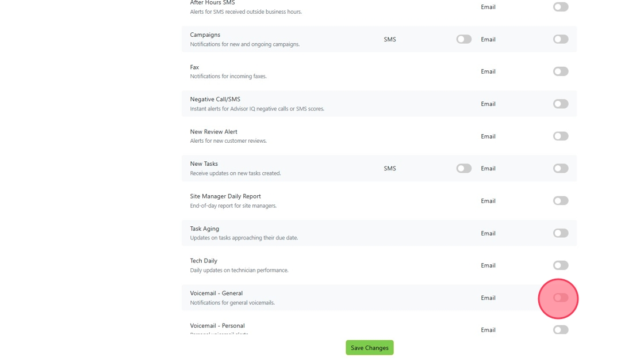Enable Campaigns email notifications toggle
This screenshot has width=644, height=361.
click(561, 39)
